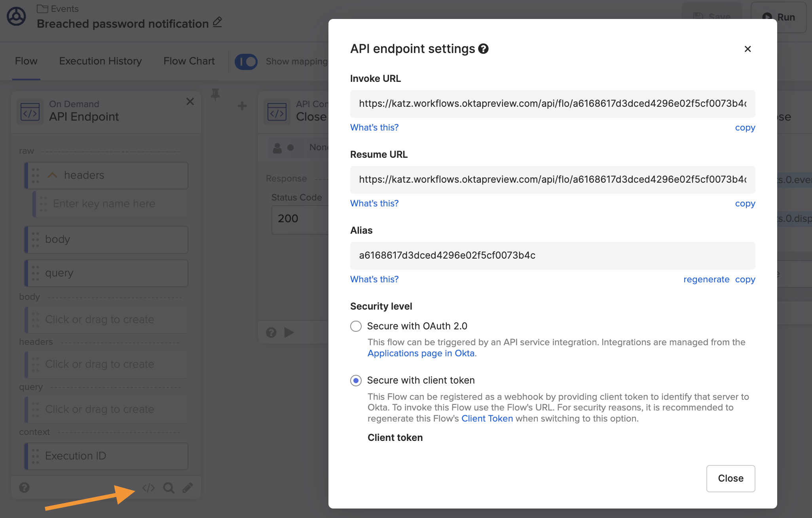812x518 pixels.
Task: Click the plus icon to add a card
Action: 242,106
